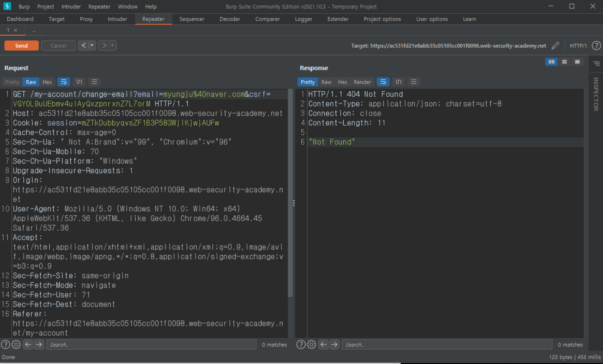Expand the Inspector panel icon
This screenshot has height=364, width=603.
click(x=596, y=64)
